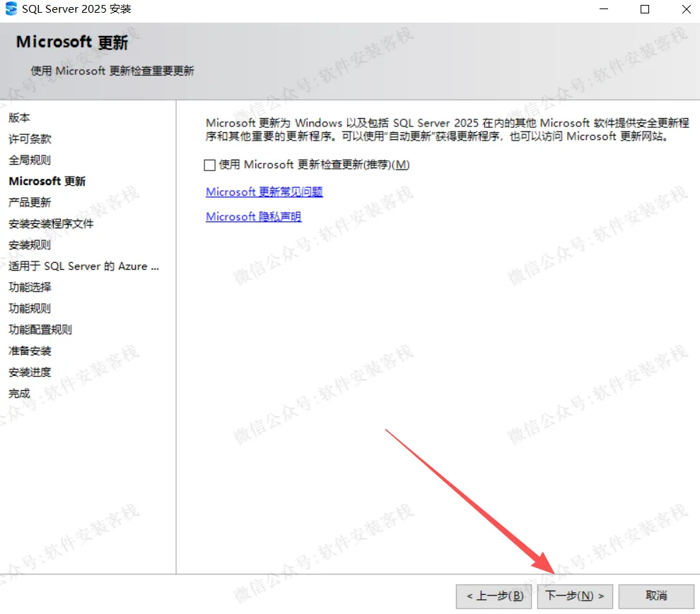Maximize the SQL Server 2025 安装 window

[x=645, y=9]
